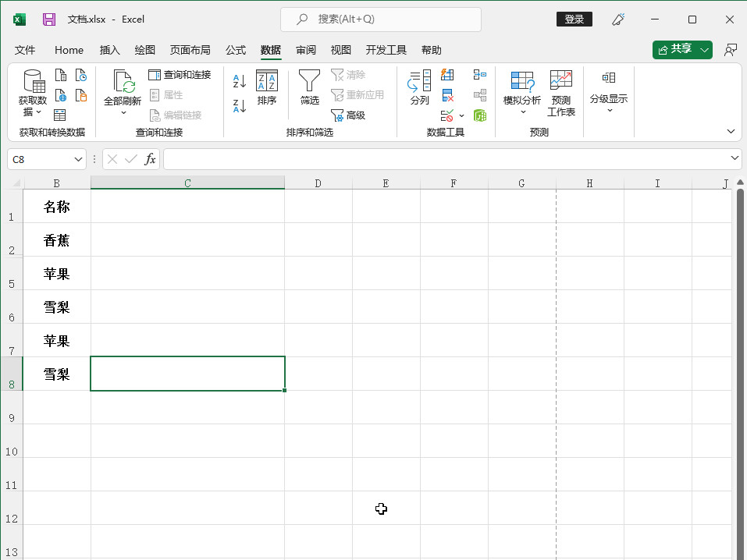
Task: Click the From Text/CSV file icon
Action: point(61,75)
